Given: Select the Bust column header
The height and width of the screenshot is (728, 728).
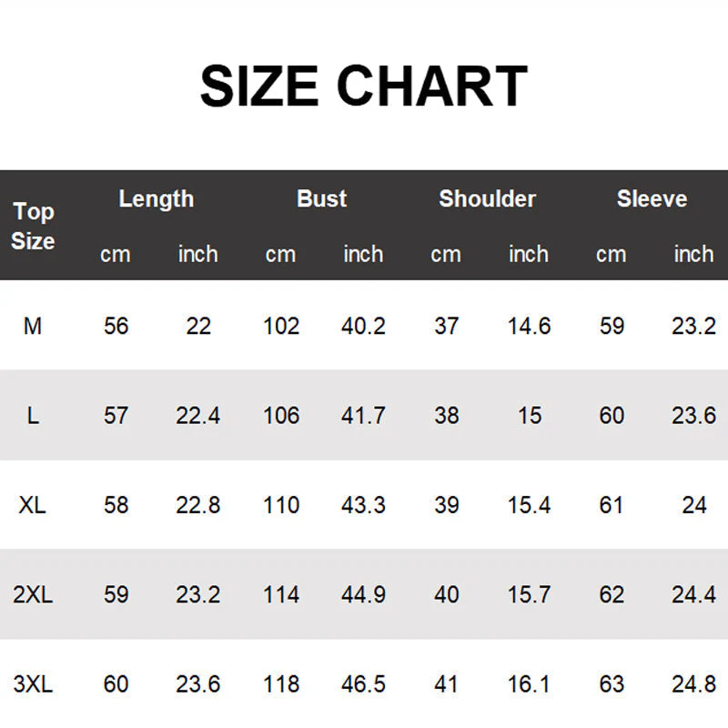Looking at the screenshot, I should 321,198.
